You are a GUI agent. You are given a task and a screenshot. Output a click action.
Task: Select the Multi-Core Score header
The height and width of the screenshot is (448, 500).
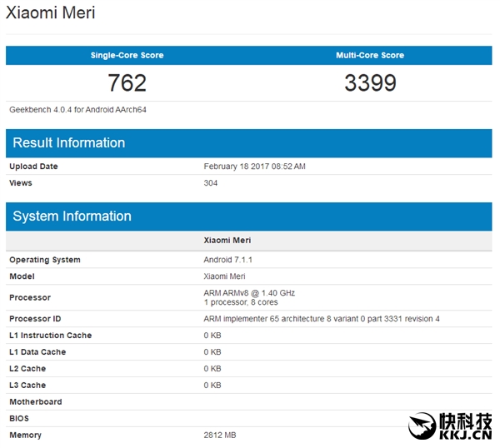369,55
